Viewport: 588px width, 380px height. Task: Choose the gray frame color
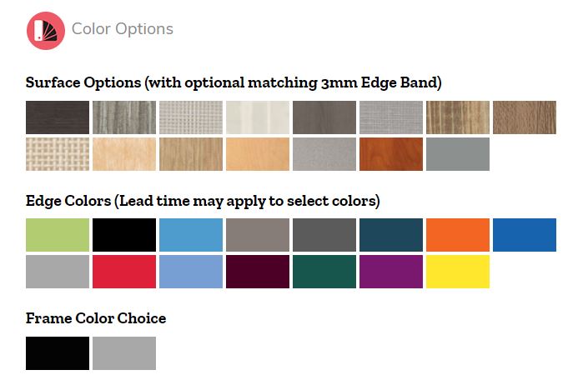pyautogui.click(x=124, y=353)
